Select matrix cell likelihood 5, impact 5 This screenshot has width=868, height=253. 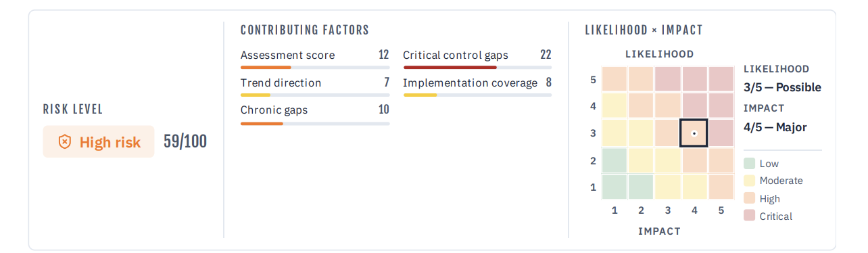click(721, 79)
